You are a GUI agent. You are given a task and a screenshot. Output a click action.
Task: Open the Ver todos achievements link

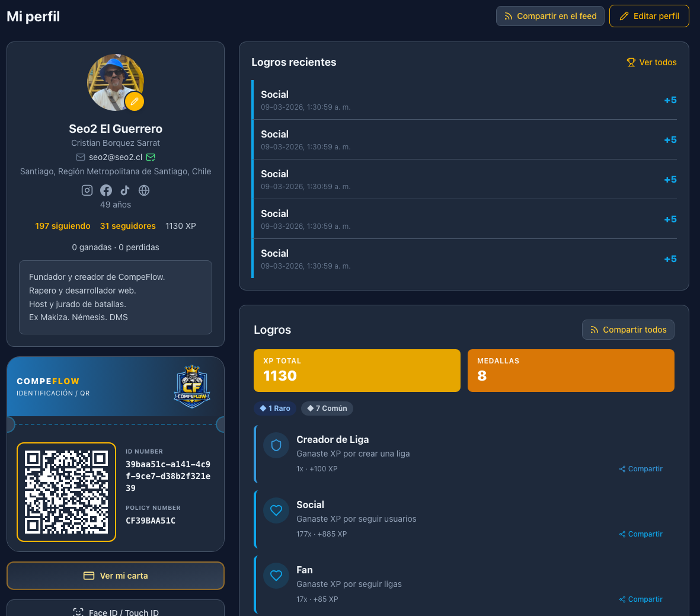pos(651,62)
